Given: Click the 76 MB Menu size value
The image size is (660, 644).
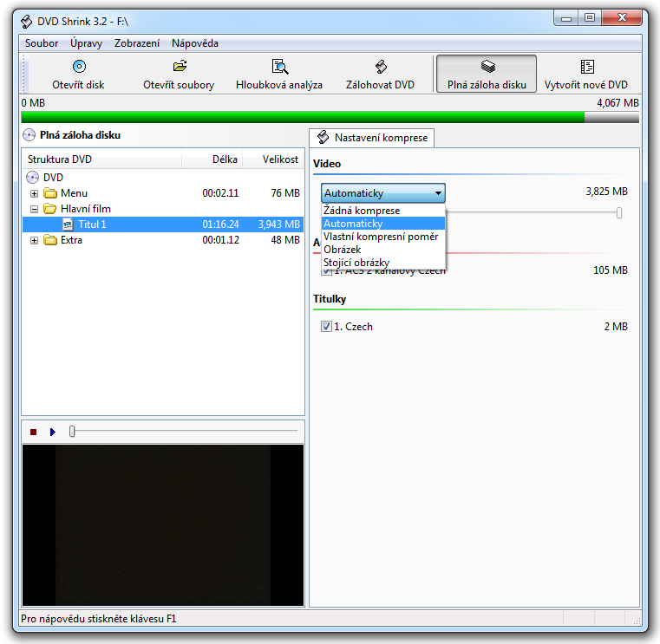Looking at the screenshot, I should (x=285, y=193).
